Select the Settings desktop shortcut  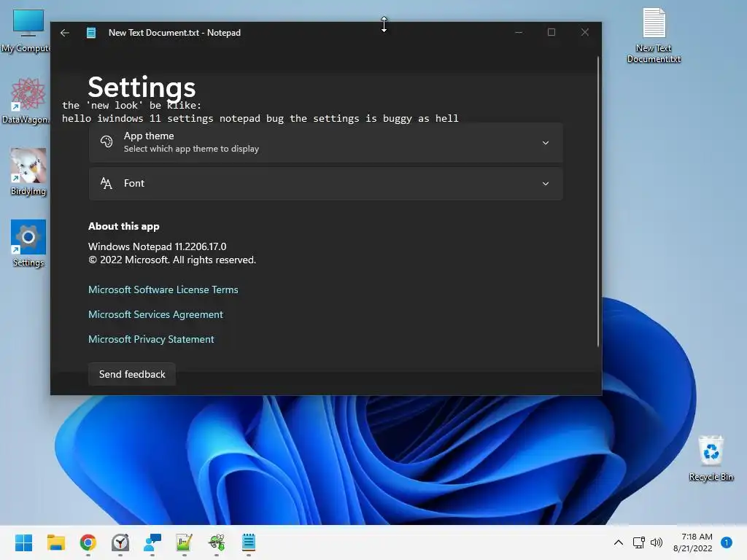pos(28,244)
